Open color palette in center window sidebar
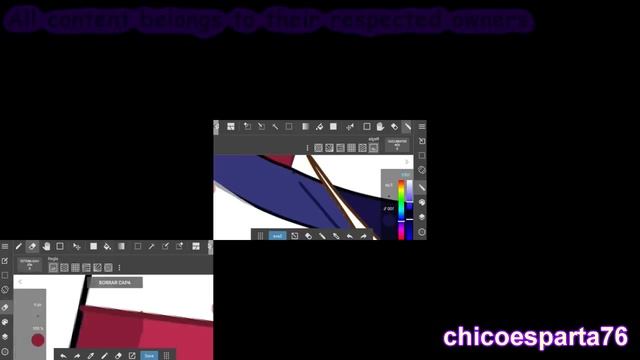The image size is (640, 360). pyautogui.click(x=422, y=202)
